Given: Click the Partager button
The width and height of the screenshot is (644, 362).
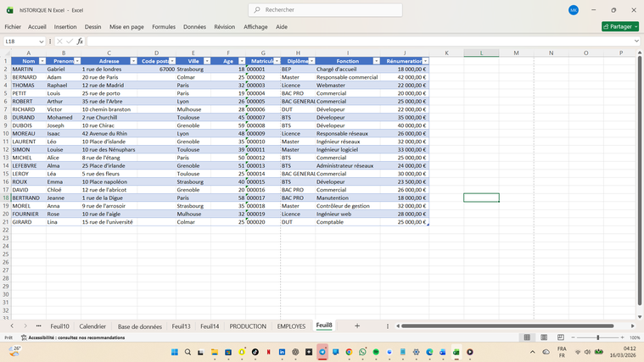Looking at the screenshot, I should click(619, 26).
